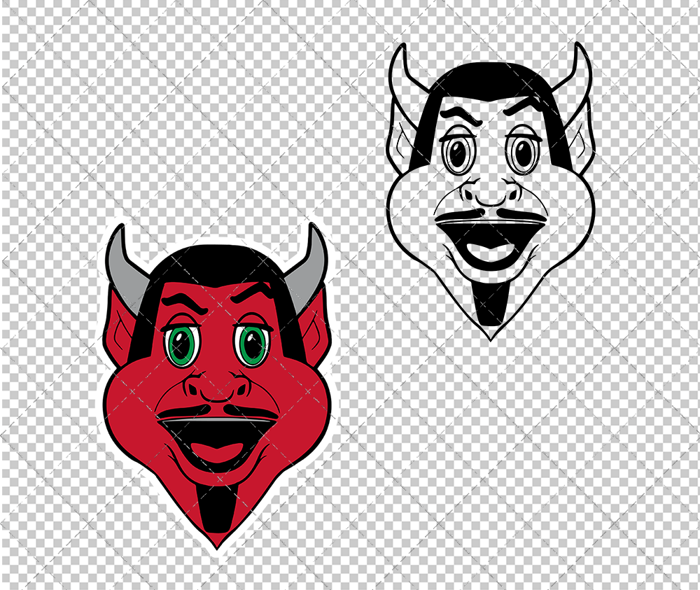Click the outline devil's left horn
The width and height of the screenshot is (700, 590).
(x=402, y=77)
